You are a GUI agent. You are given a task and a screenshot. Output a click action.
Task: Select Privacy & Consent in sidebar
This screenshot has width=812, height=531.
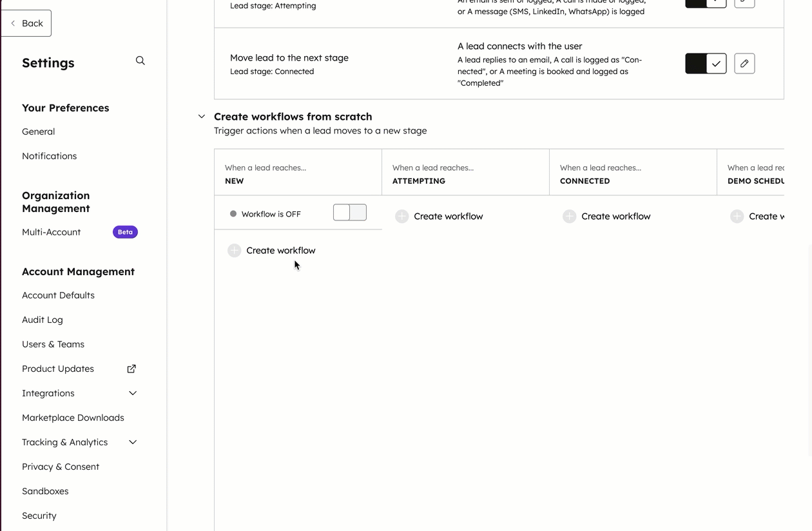click(x=61, y=467)
